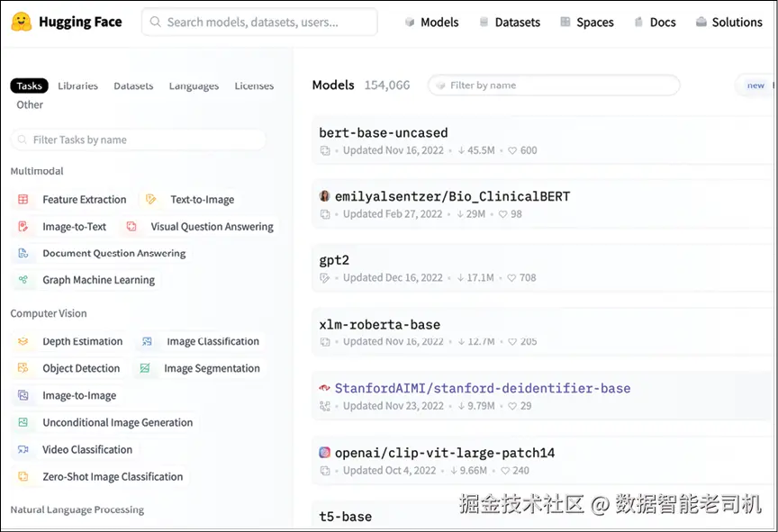Screen dimensions: 778x532
Task: Click the magnifier icon in search box
Action: coord(155,22)
